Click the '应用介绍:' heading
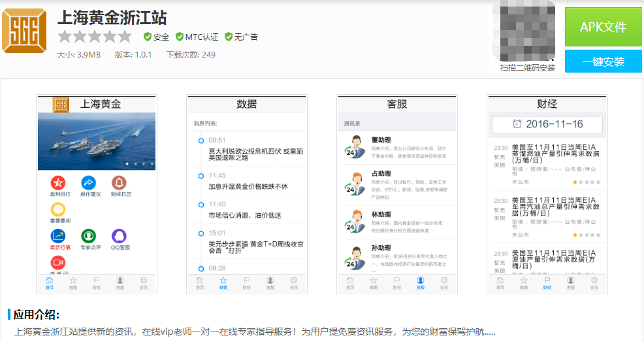The width and height of the screenshot is (644, 342). (x=36, y=315)
